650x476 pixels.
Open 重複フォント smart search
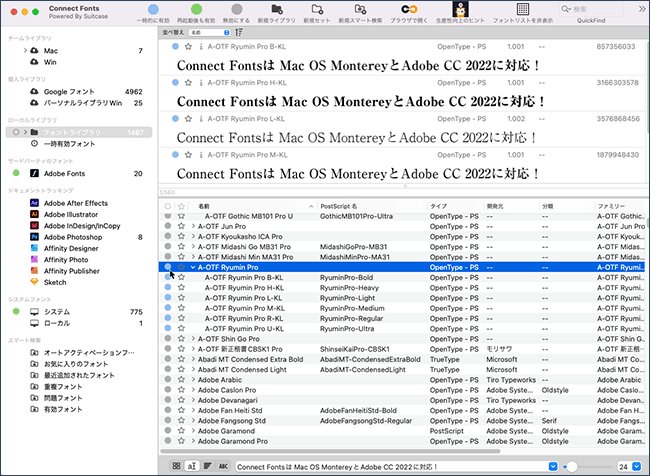click(63, 386)
